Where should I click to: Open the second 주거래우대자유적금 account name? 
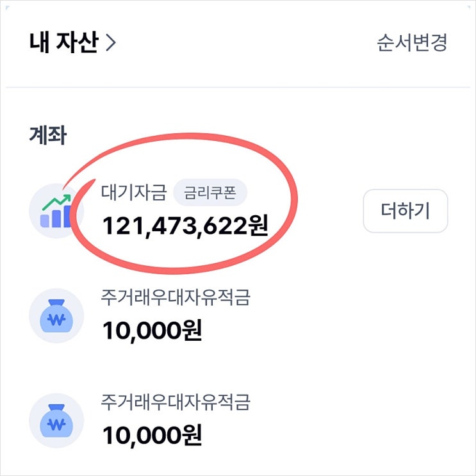coord(175,402)
